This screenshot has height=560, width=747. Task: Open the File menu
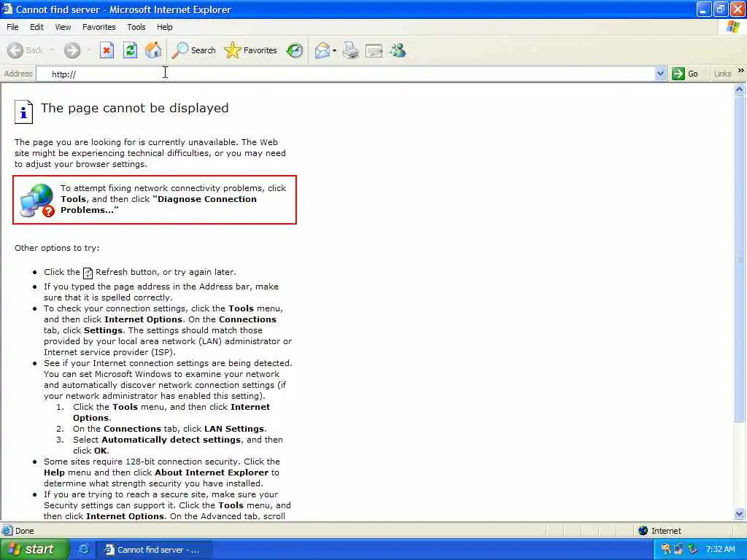click(12, 27)
